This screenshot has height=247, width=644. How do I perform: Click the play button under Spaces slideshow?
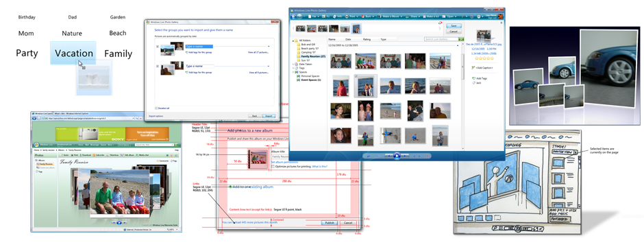119,222
